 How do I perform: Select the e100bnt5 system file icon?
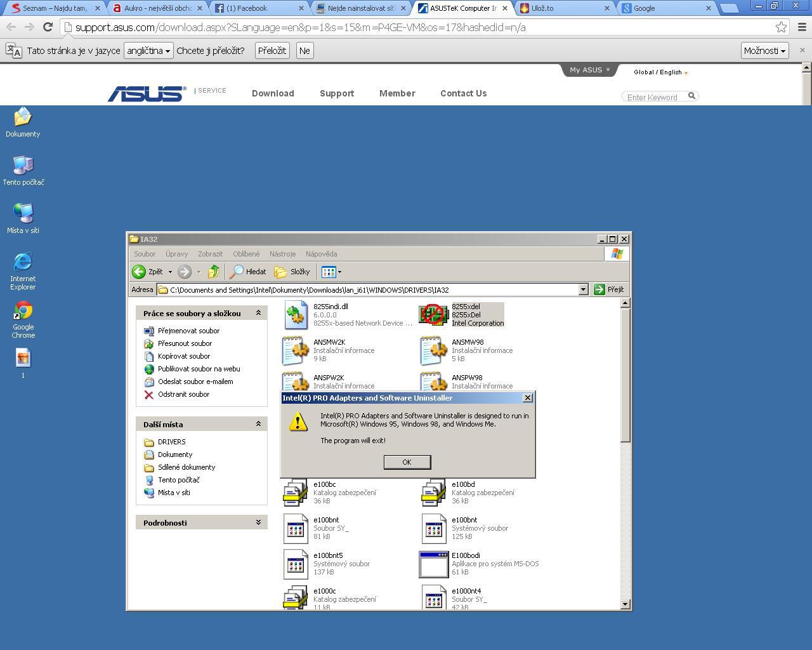tap(296, 564)
